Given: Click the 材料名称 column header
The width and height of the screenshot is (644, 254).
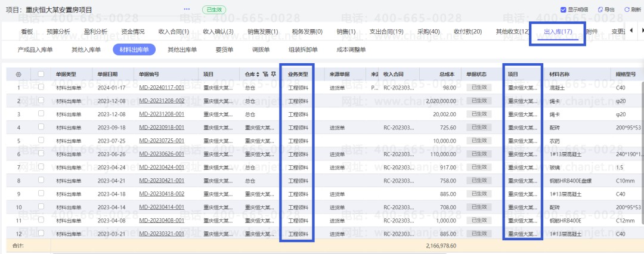Looking at the screenshot, I should click(x=559, y=75).
